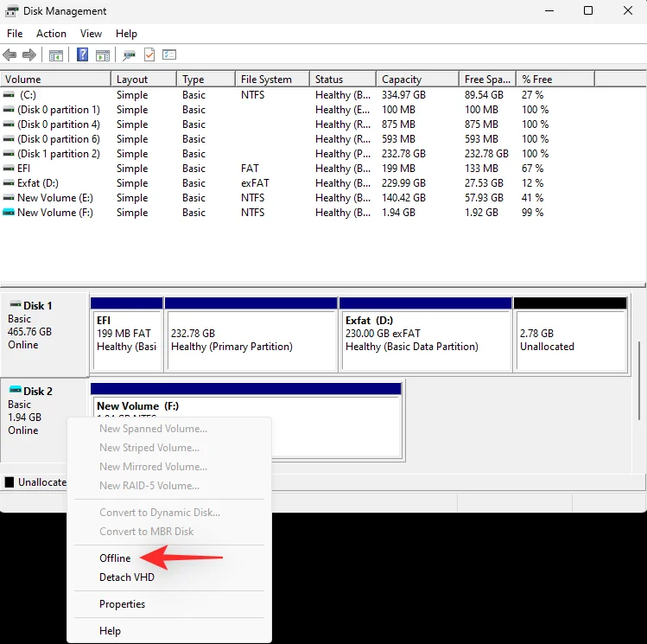The height and width of the screenshot is (644, 647).
Task: Click the Disk 2 teal drive icon
Action: (16, 389)
